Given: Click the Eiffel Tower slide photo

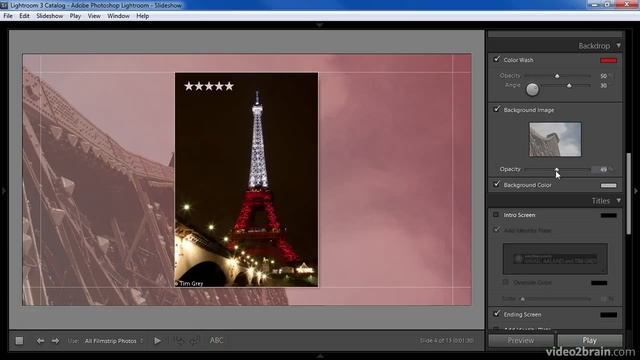Looking at the screenshot, I should tap(247, 180).
